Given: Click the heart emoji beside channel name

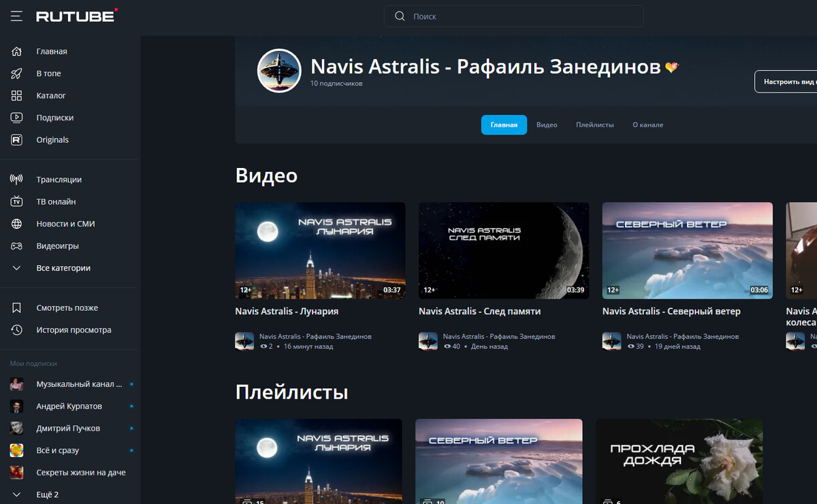Looking at the screenshot, I should (672, 67).
